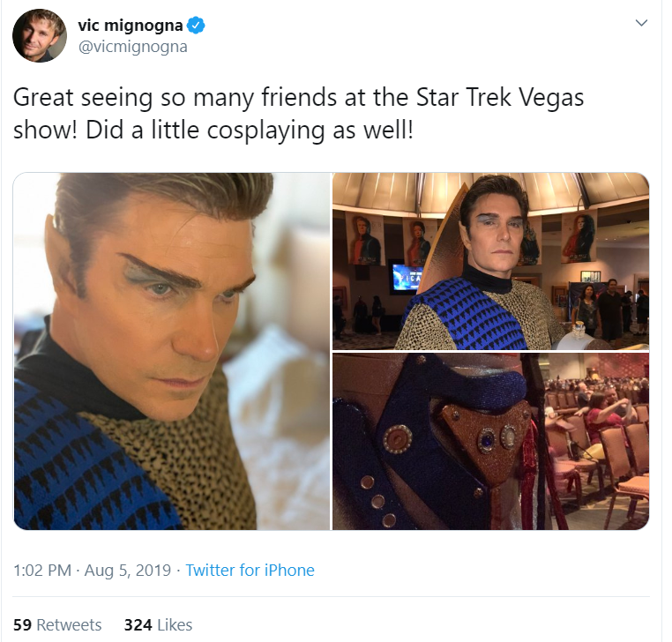Open the bottom-right costume detail photo

[x=490, y=442]
